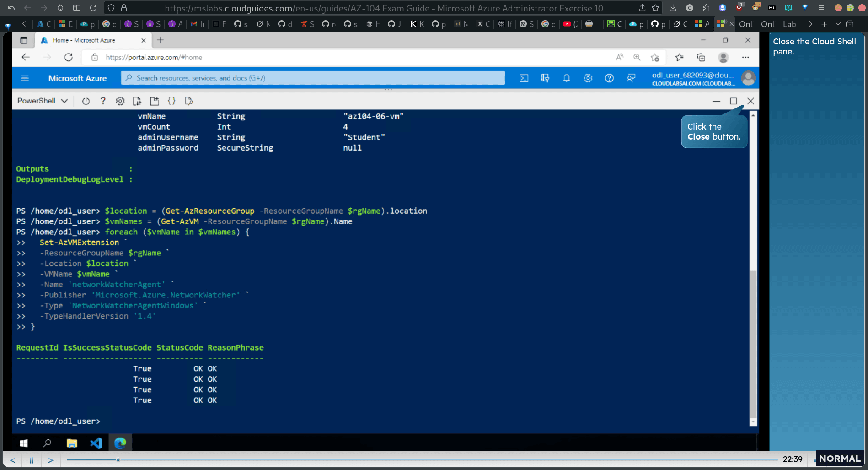This screenshot has height=470, width=868.
Task: Refresh the Azure portal page in Edge
Action: pyautogui.click(x=69, y=57)
